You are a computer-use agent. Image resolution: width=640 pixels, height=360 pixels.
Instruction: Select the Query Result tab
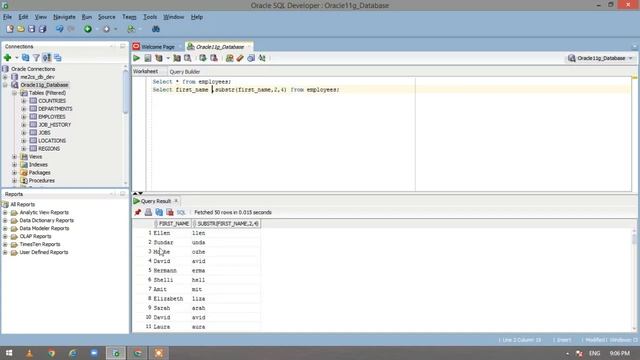click(x=156, y=201)
